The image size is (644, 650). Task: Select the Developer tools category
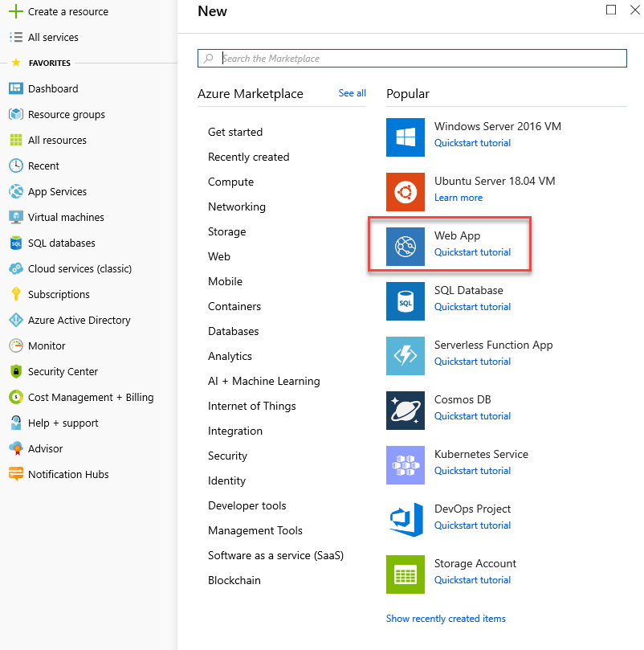click(247, 505)
